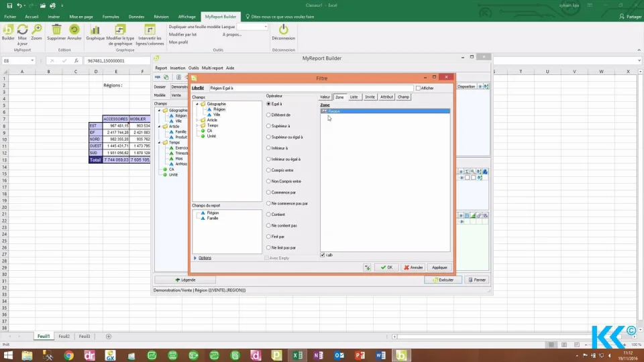
Task: Click the Légende button
Action: click(185, 280)
